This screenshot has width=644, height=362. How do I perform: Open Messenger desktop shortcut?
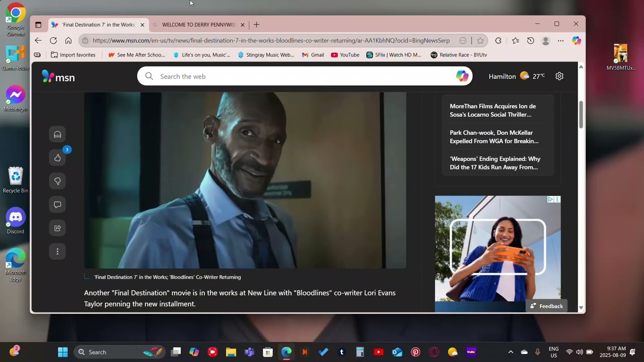[x=16, y=99]
